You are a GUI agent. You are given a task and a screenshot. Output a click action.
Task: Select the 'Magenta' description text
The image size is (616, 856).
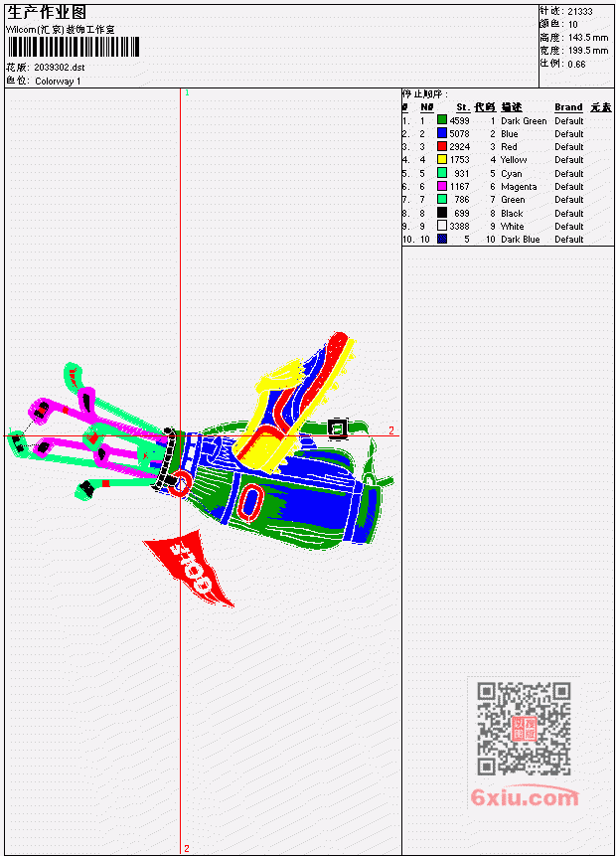coord(519,187)
